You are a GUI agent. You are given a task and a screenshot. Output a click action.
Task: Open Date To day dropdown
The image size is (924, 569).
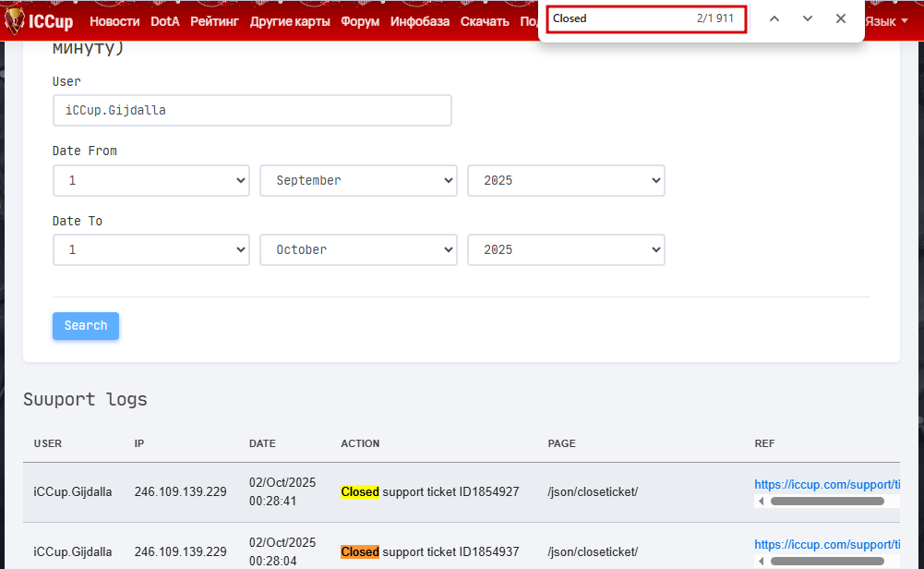151,250
